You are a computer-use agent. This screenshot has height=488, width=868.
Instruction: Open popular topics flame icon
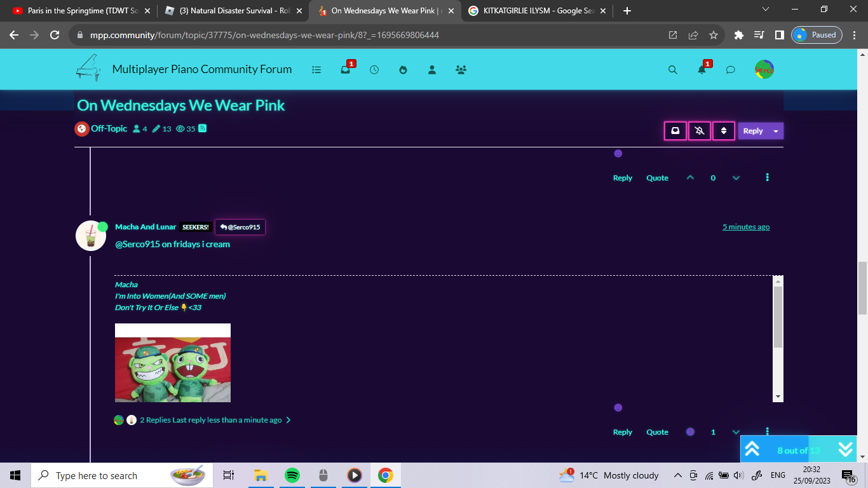tap(403, 70)
